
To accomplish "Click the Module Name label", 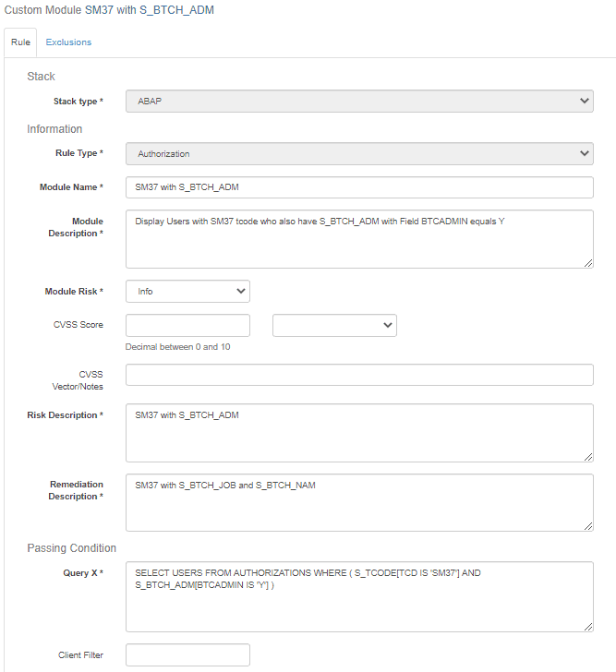I will click(71, 187).
